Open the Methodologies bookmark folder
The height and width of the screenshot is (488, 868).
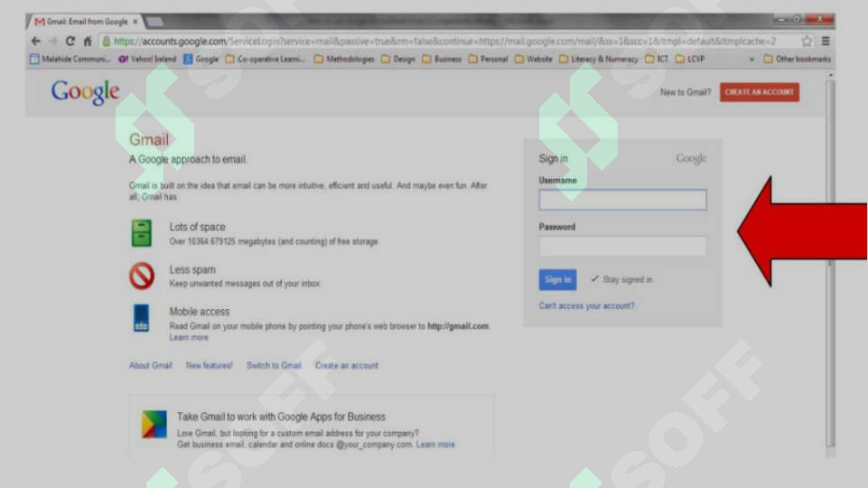(x=344, y=59)
